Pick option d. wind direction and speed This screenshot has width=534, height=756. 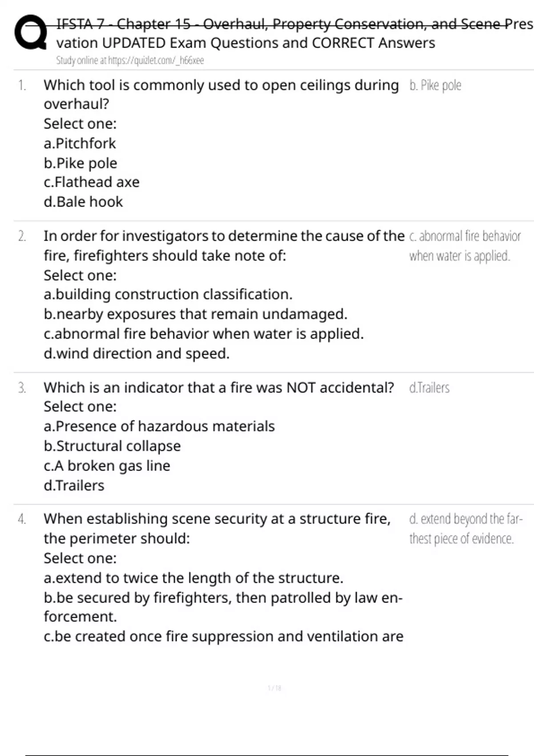137,354
